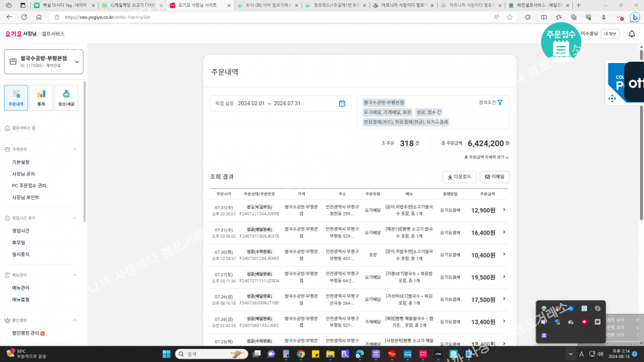Open the 주문내역 order history icon
Image resolution: width=644 pixels, height=362 pixels.
tap(16, 97)
